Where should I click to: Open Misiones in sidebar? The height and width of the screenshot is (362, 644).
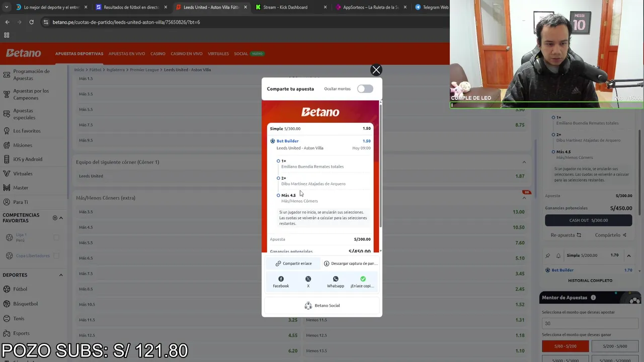23,145
